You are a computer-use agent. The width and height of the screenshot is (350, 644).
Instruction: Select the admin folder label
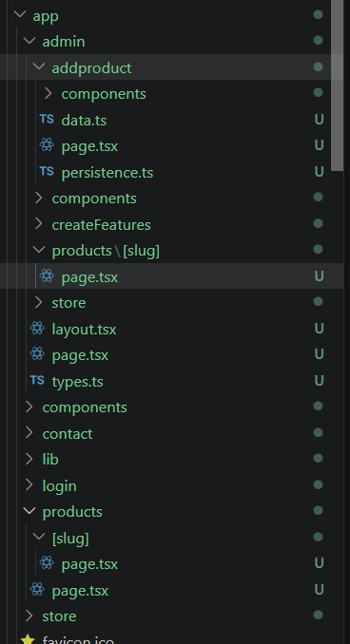[64, 41]
